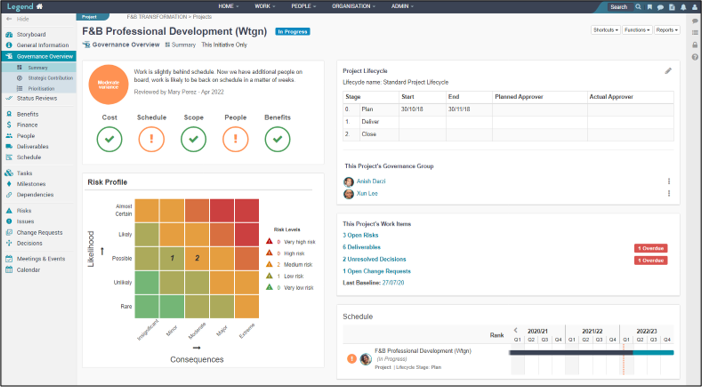This screenshot has width=702, height=387.
Task: Click the Moderate variance status circle
Action: (108, 85)
